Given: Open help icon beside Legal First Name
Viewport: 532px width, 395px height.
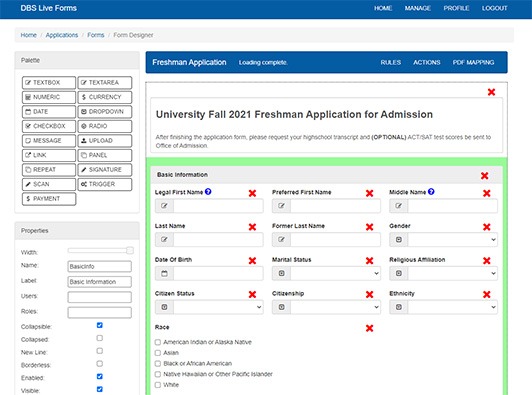Looking at the screenshot, I should (x=208, y=192).
